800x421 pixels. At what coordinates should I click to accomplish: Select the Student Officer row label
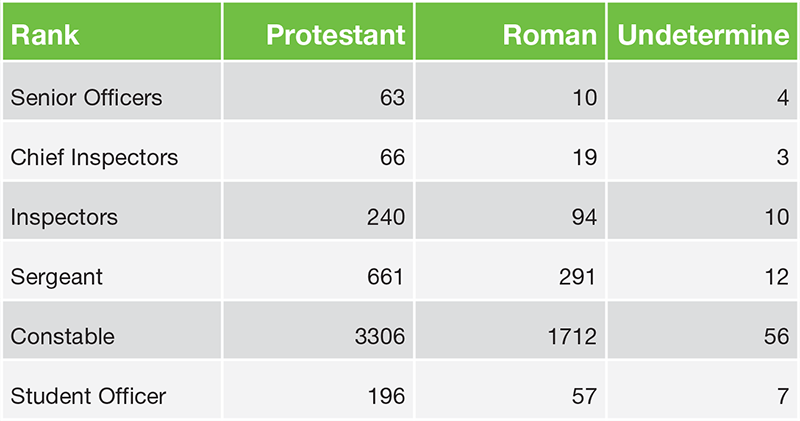[x=86, y=396]
